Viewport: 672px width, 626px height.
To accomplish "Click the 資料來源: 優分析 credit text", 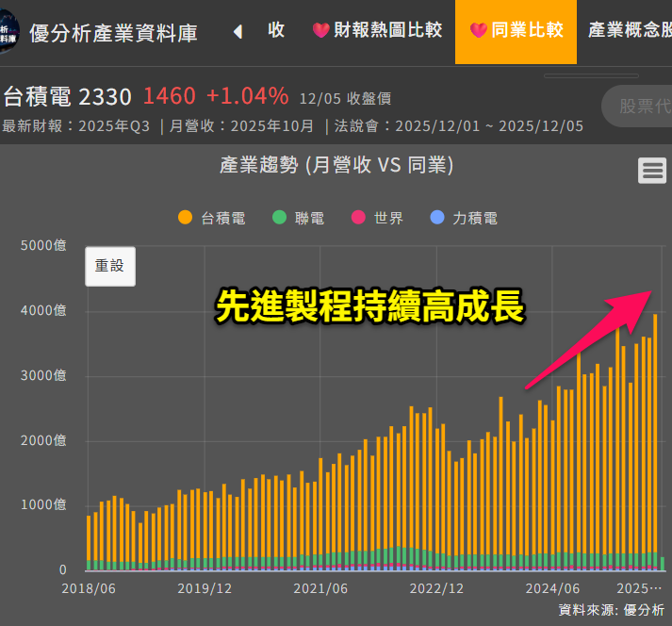I will pos(611,610).
